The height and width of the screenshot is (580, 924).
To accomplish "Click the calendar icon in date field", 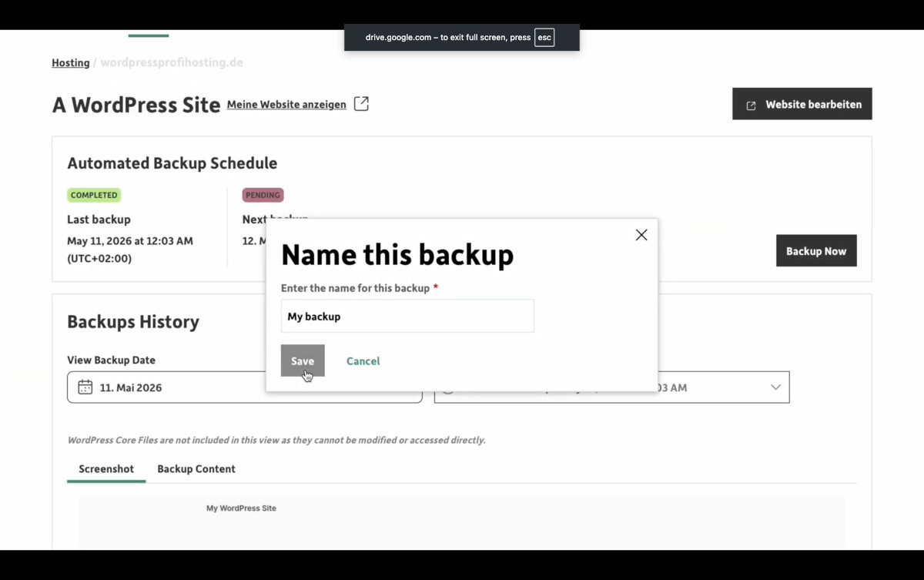I will point(85,387).
